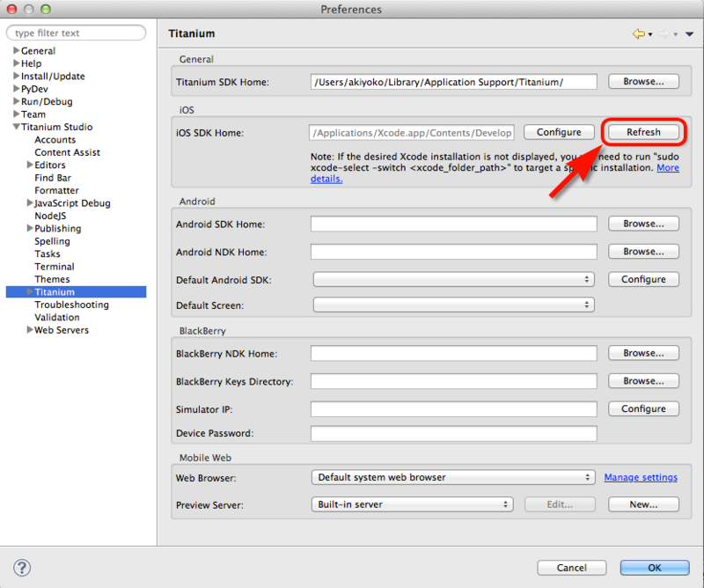This screenshot has height=588, width=704.
Task: Click the New... preview server button
Action: point(643,504)
